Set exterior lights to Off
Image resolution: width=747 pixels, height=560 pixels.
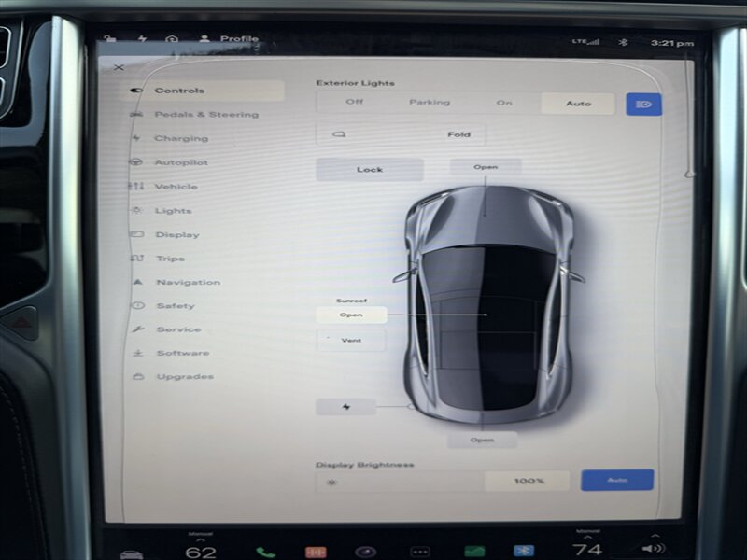tap(354, 103)
